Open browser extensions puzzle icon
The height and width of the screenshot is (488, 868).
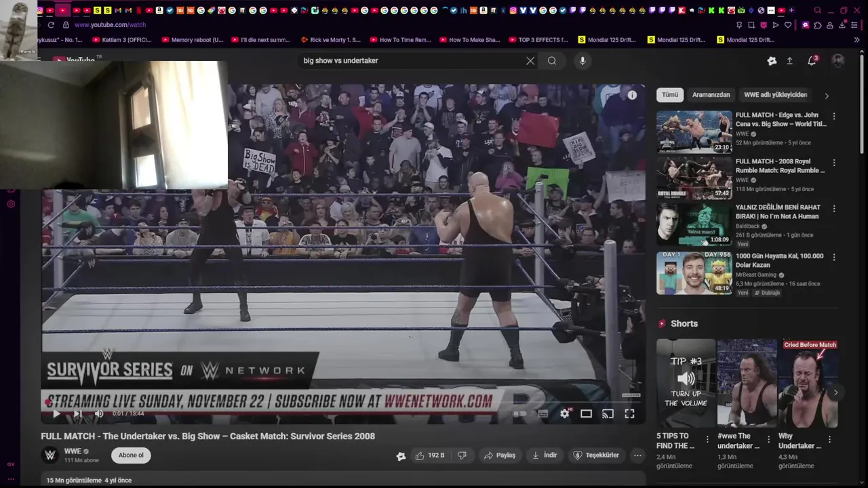[x=818, y=25]
